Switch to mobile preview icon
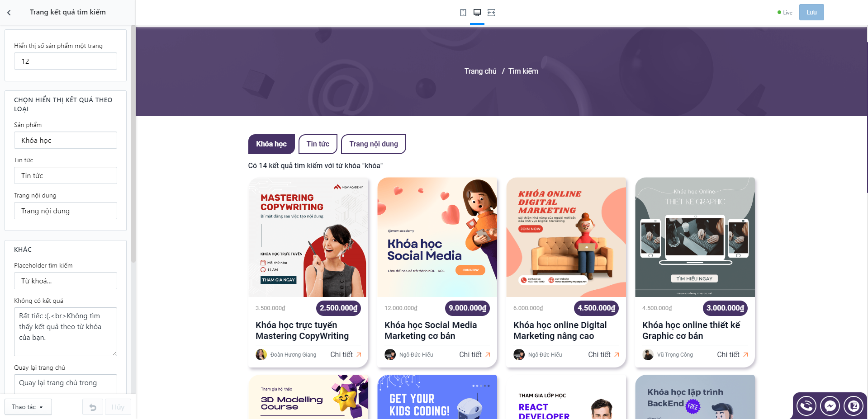 pyautogui.click(x=463, y=13)
